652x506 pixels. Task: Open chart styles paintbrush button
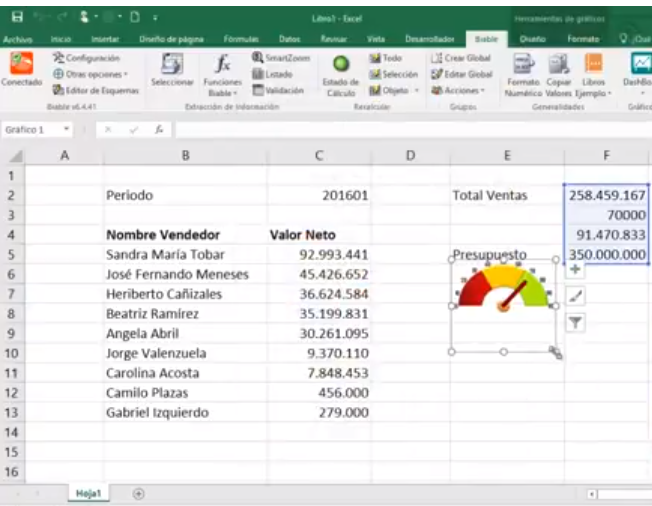point(576,296)
